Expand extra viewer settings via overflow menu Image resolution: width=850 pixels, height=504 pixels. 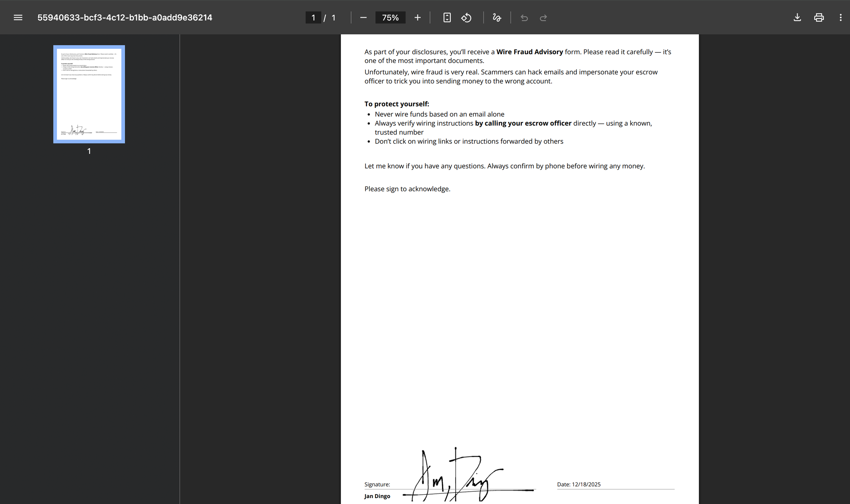840,17
